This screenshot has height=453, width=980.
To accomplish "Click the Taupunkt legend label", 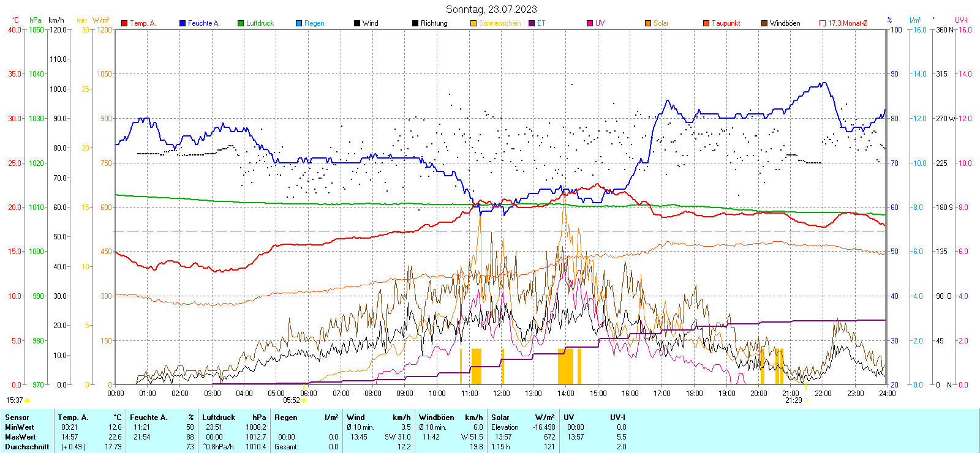I will [726, 23].
